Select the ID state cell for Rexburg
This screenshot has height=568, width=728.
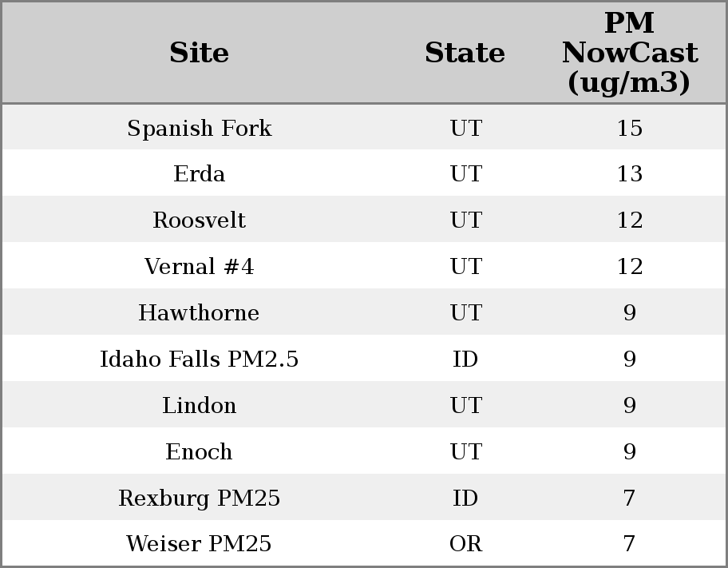(465, 498)
